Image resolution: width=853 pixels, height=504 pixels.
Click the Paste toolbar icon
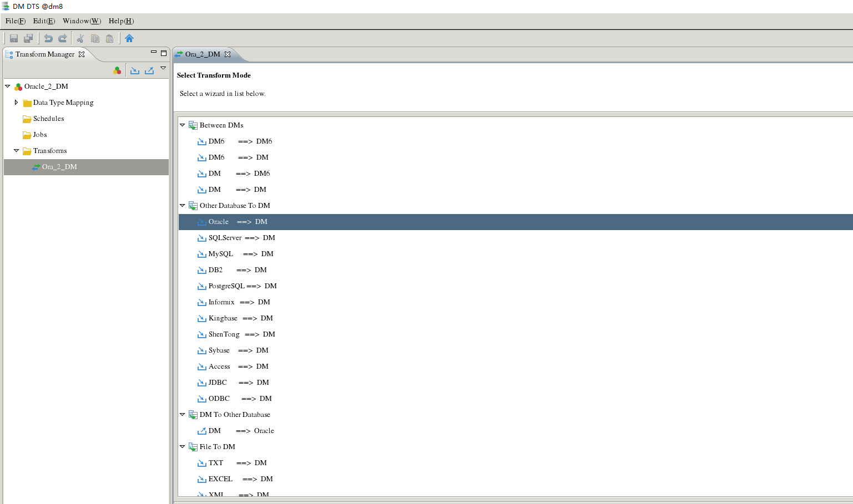[110, 38]
